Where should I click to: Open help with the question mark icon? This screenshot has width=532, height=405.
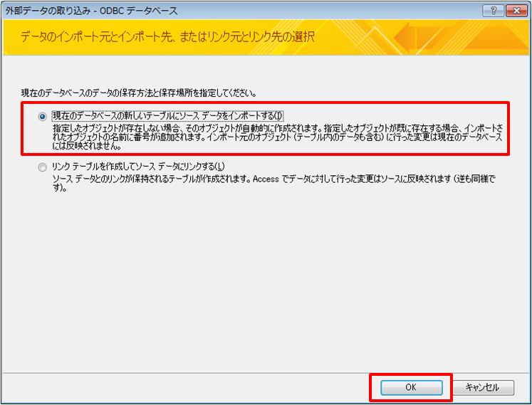(491, 11)
